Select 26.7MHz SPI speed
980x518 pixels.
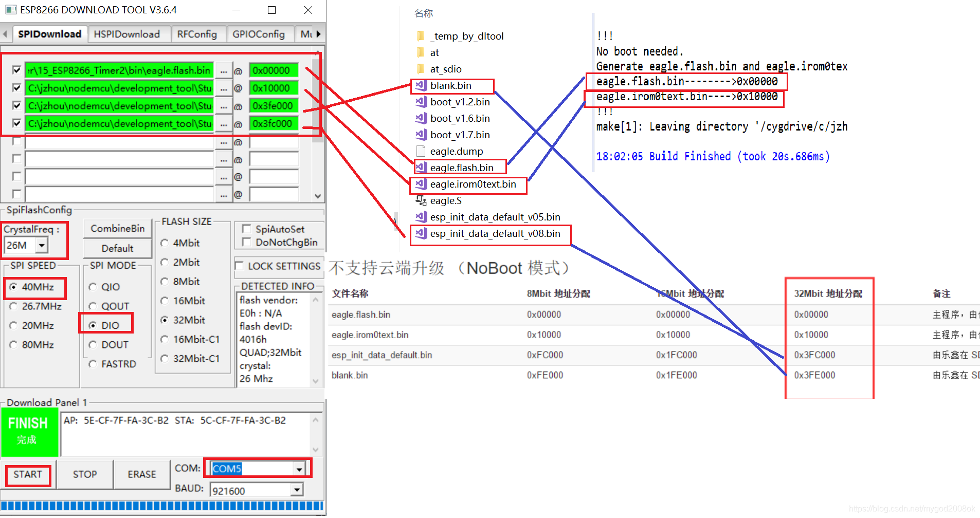click(13, 306)
